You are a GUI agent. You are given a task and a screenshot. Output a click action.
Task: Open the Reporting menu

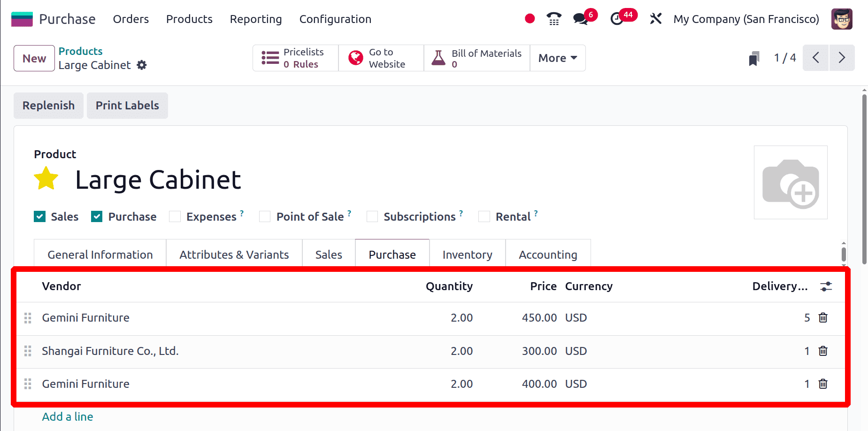pyautogui.click(x=255, y=19)
